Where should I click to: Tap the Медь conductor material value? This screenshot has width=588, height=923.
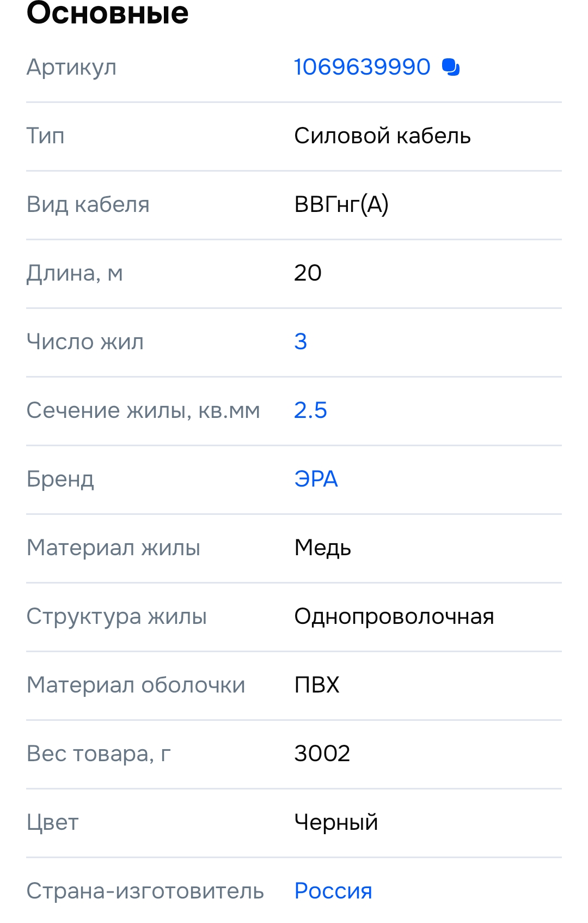coord(322,548)
